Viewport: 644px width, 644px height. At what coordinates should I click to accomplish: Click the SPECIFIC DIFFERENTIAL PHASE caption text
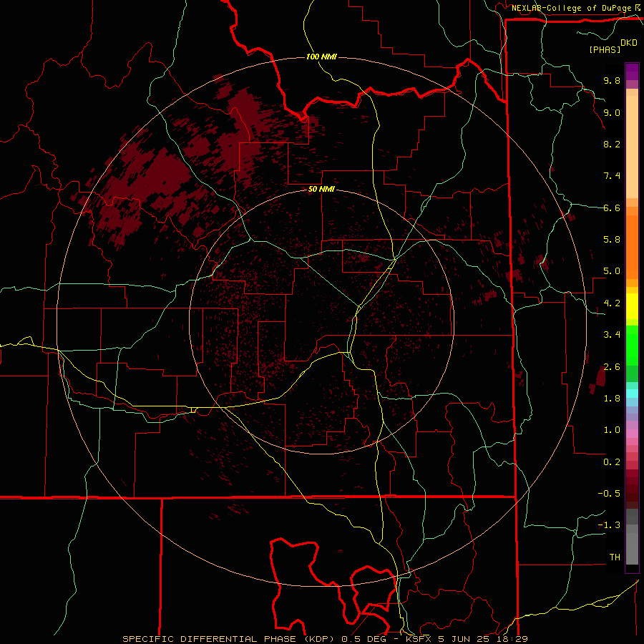209,639
